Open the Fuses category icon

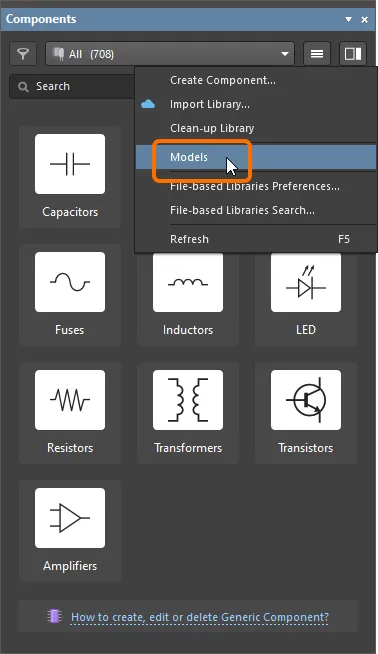coord(70,282)
